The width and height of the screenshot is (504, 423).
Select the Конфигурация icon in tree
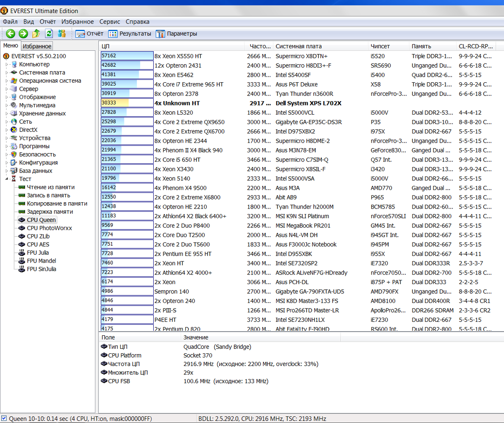(14, 162)
